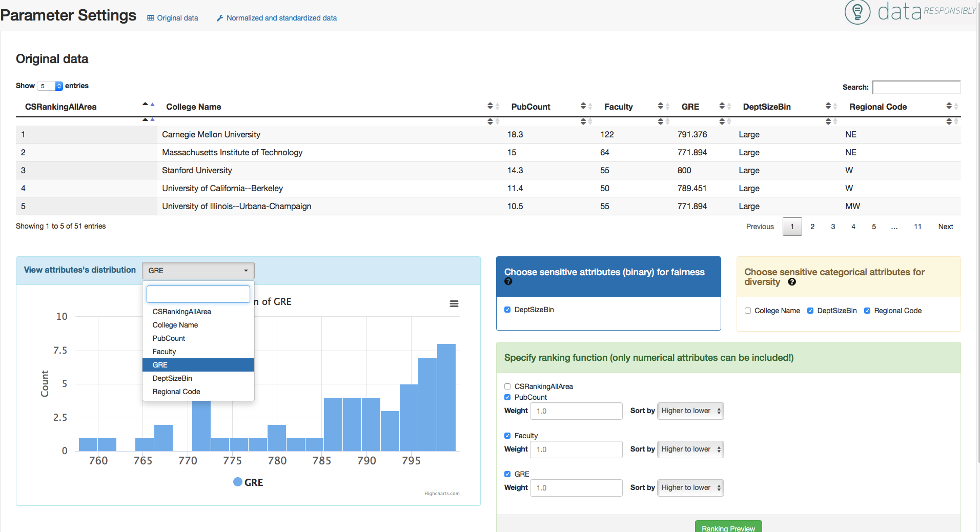The image size is (980, 532).
Task: Go to table page 3
Action: 833,227
